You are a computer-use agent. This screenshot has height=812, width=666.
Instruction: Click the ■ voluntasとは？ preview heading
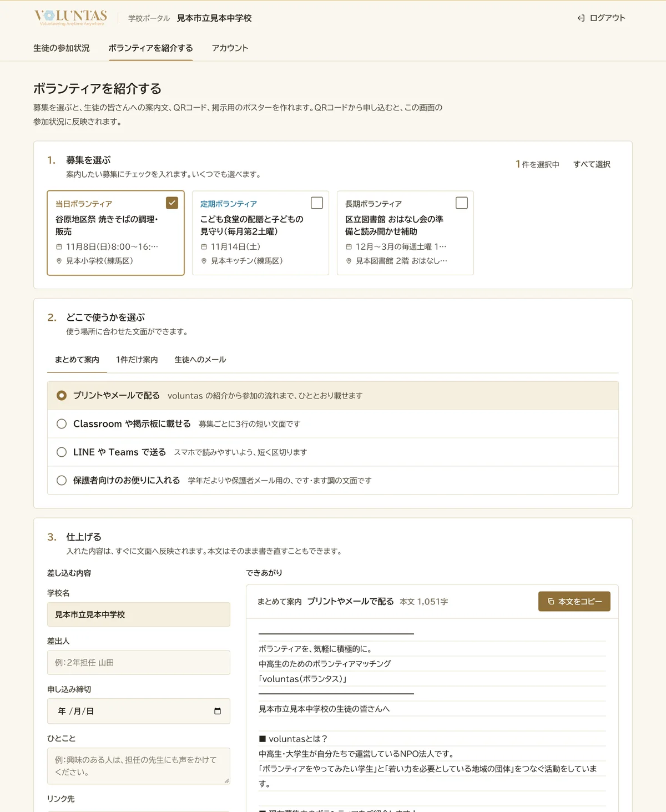pyautogui.click(x=294, y=739)
